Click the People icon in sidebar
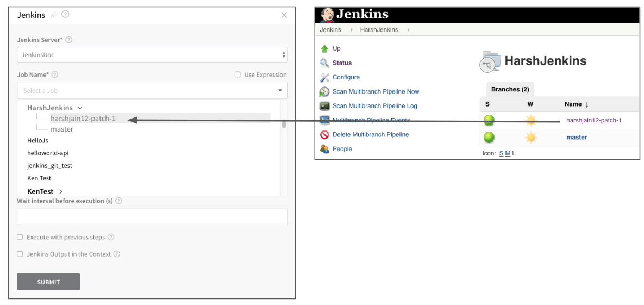The width and height of the screenshot is (644, 305). coord(324,149)
